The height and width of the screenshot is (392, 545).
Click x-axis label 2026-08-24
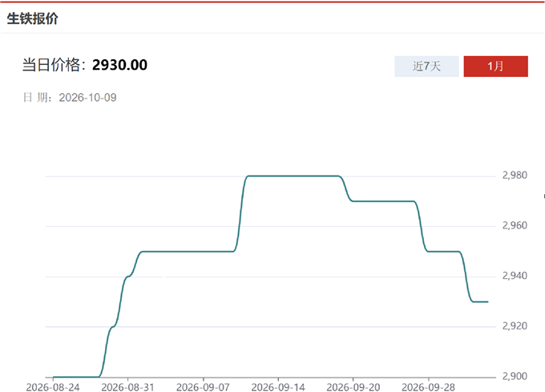tap(53, 387)
